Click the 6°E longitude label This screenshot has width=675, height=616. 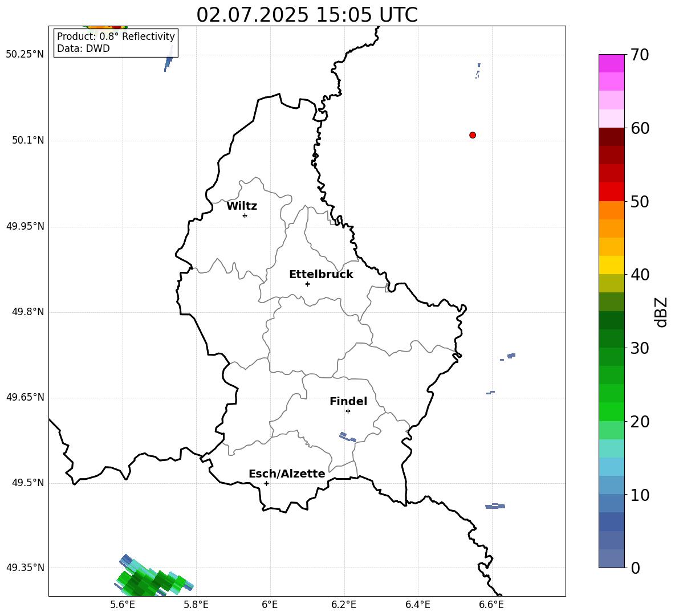(x=270, y=605)
